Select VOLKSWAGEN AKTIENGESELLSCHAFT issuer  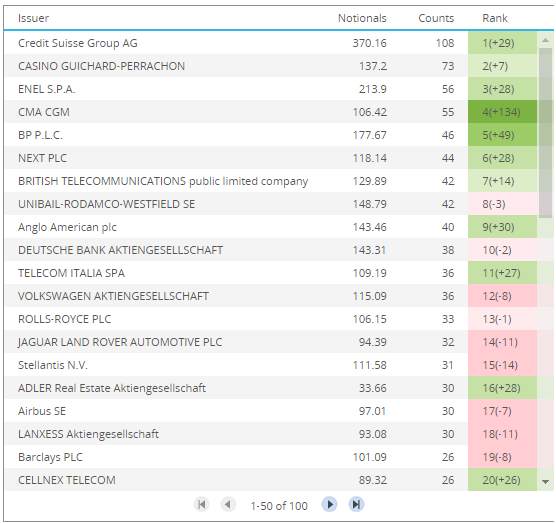point(113,296)
